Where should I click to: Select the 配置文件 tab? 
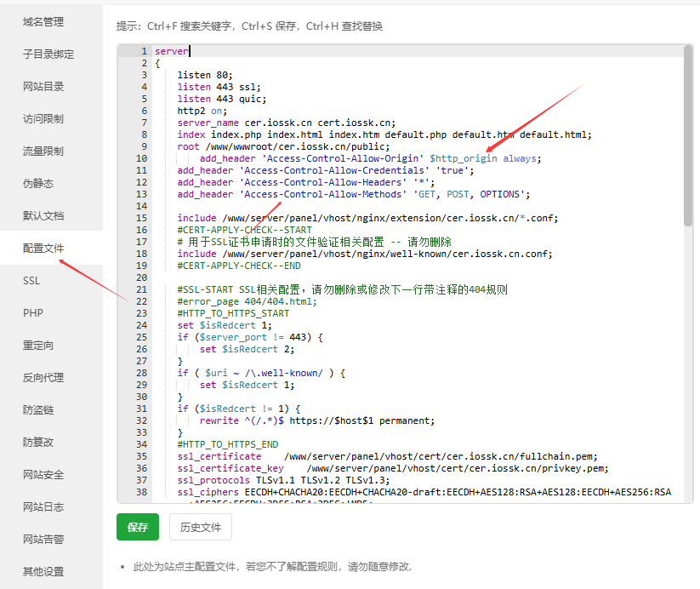click(43, 249)
